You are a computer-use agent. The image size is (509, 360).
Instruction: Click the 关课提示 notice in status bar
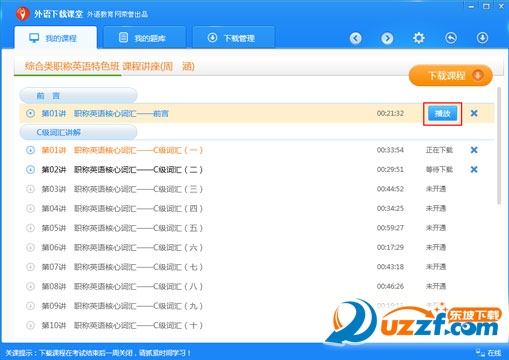point(98,353)
